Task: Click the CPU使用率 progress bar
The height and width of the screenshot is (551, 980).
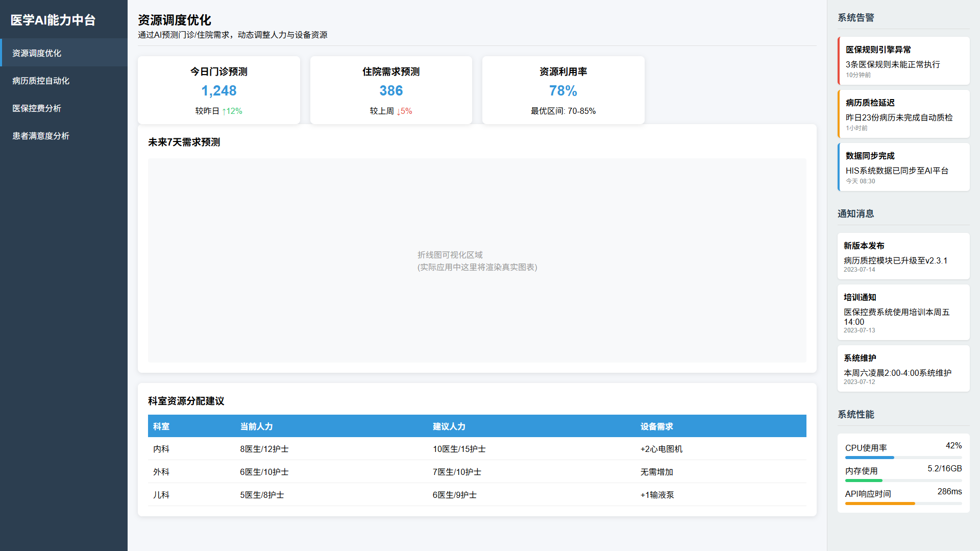Action: [903, 458]
